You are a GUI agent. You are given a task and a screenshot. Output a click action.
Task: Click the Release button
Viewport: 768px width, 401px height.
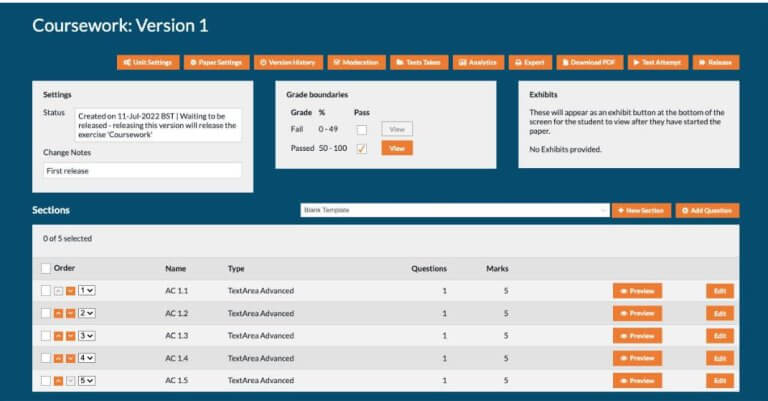[x=716, y=62]
